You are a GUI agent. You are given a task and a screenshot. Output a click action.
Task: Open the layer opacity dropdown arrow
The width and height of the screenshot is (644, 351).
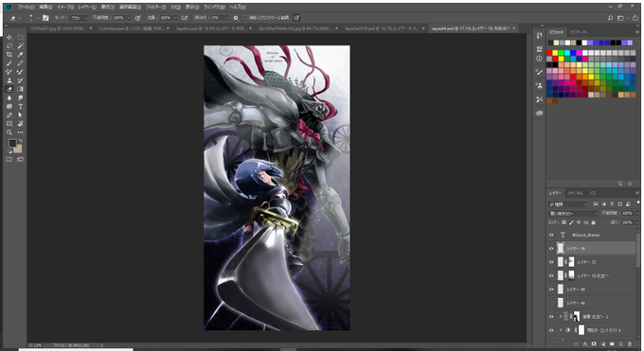pos(637,214)
